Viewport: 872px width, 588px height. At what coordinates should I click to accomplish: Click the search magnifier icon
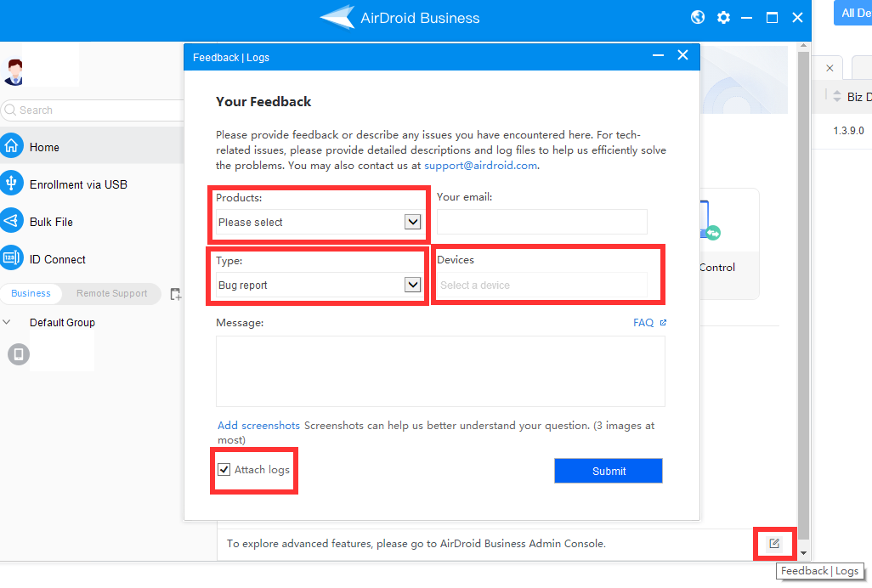tap(10, 110)
